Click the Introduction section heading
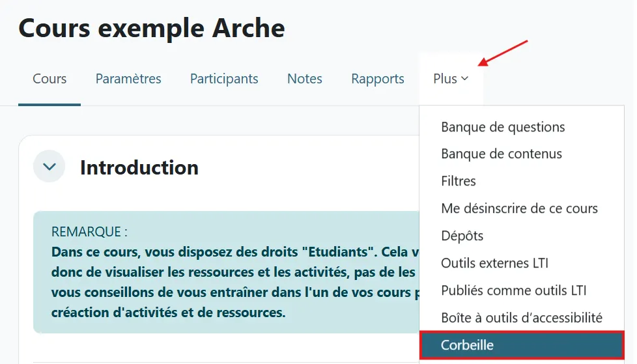Image resolution: width=637 pixels, height=364 pixels. click(x=139, y=167)
